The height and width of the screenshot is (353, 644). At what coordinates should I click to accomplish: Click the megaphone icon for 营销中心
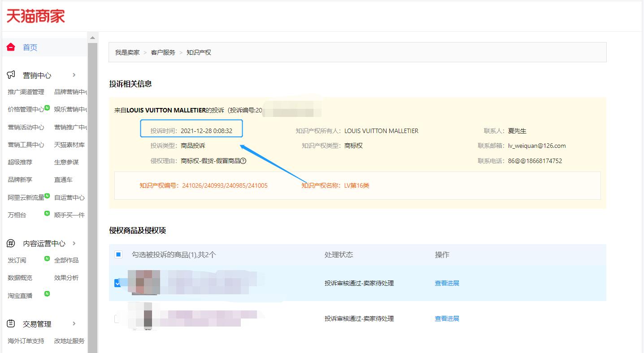tap(10, 75)
